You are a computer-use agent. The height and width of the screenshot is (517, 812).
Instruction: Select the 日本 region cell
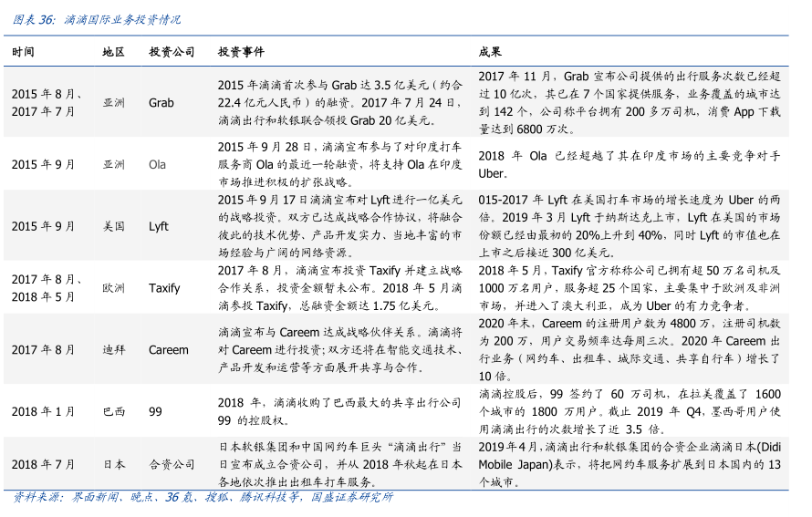(113, 464)
